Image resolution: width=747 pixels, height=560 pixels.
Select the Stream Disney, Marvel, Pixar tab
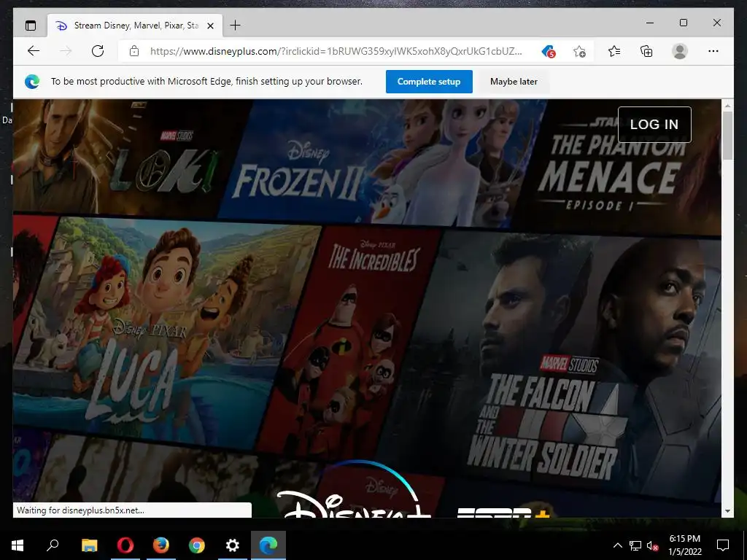pos(134,26)
